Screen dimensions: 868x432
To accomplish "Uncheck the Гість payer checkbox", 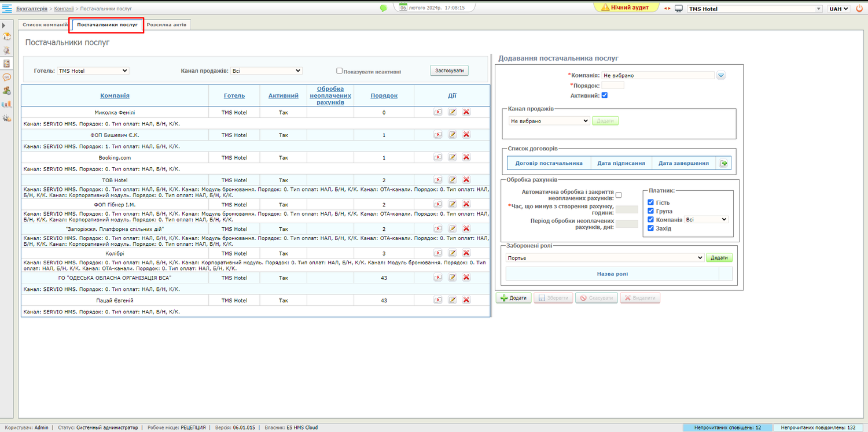I will [651, 202].
